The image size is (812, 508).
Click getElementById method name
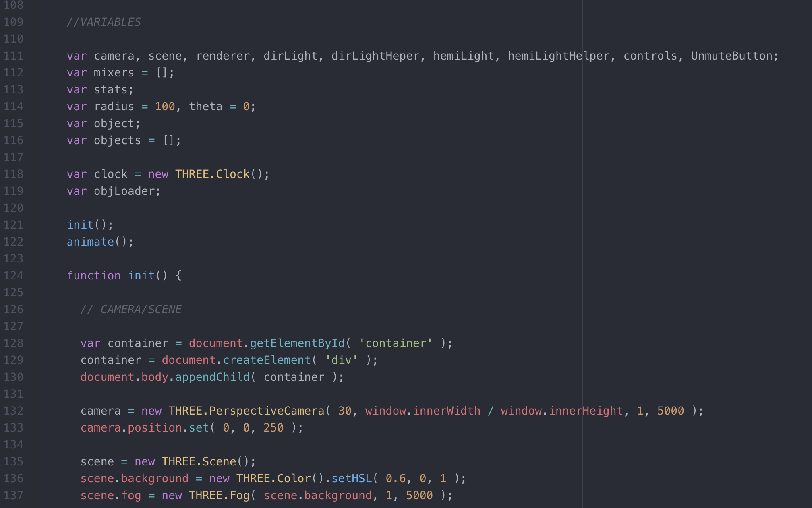[297, 343]
